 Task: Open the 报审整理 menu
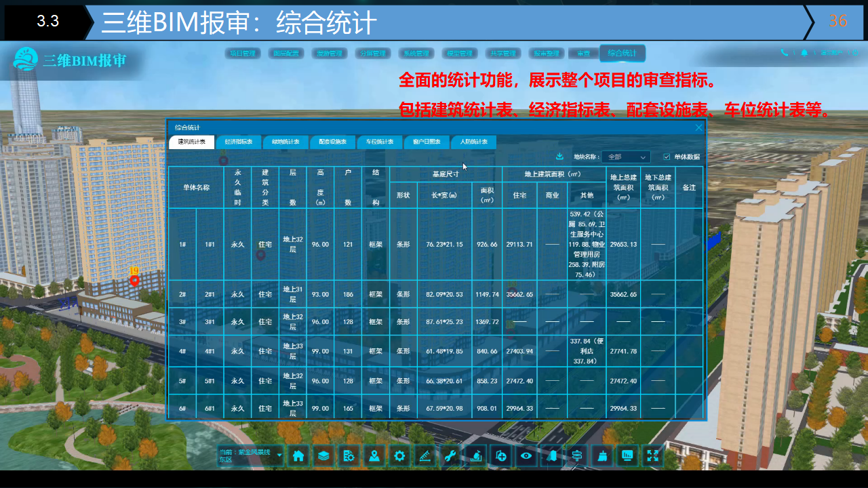[x=546, y=54]
